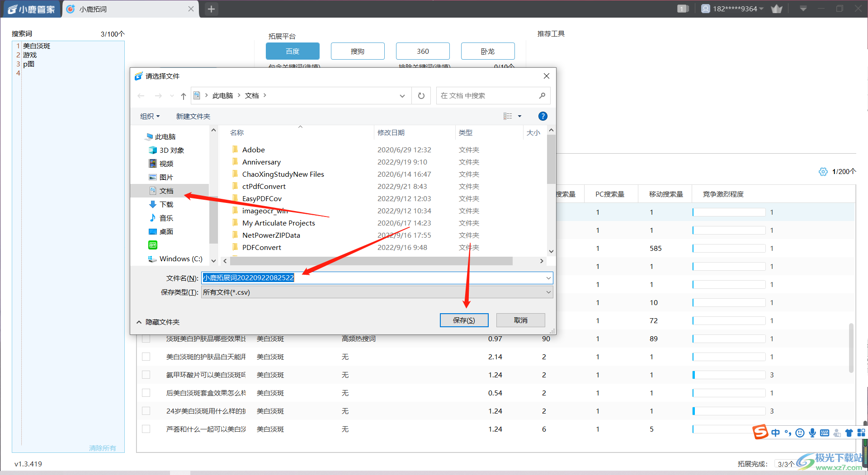The width and height of the screenshot is (868, 475).
Task: Collapse with 隐藏文件夹 expander
Action: tap(158, 322)
